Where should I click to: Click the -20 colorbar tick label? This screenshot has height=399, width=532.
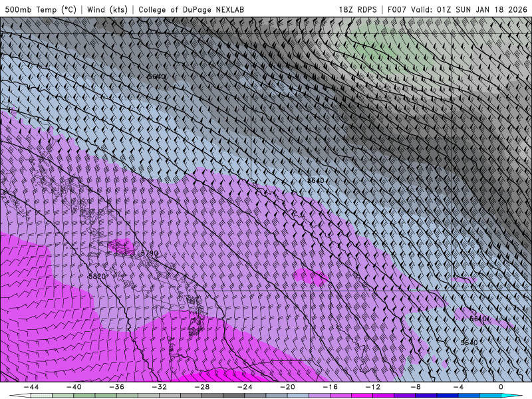tap(288, 387)
